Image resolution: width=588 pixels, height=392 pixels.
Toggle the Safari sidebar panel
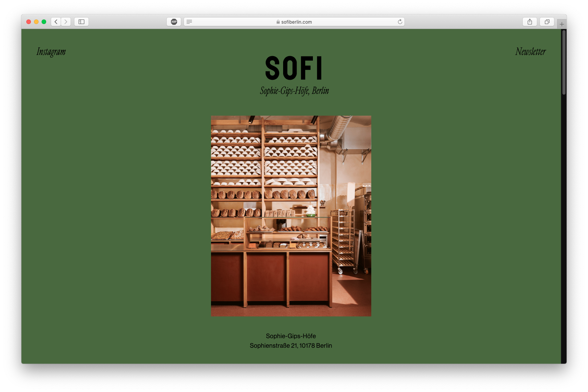coord(81,22)
